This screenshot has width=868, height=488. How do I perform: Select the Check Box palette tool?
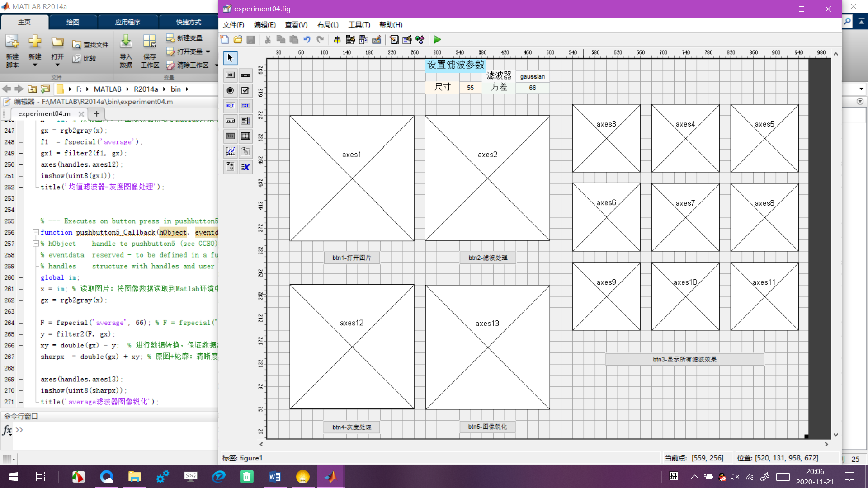tap(245, 90)
